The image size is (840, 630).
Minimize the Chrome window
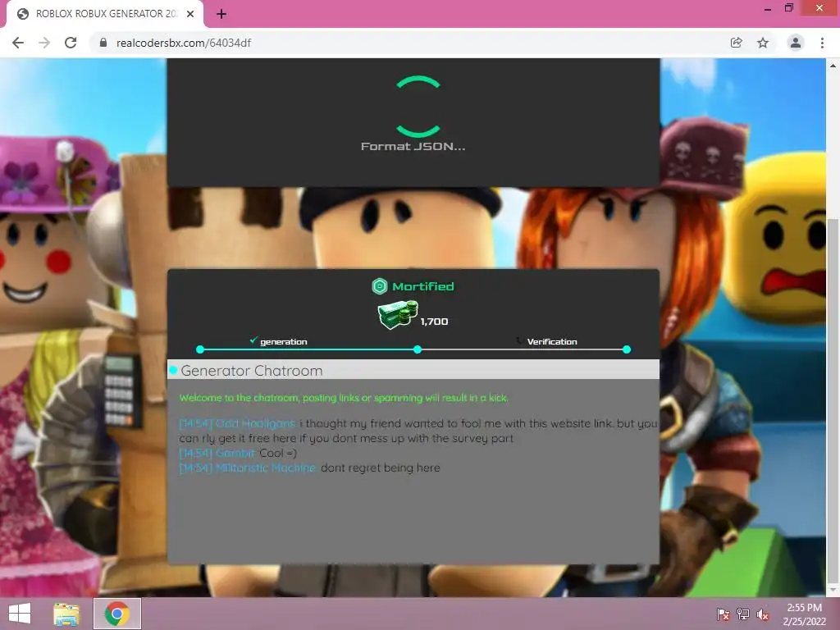coord(768,9)
